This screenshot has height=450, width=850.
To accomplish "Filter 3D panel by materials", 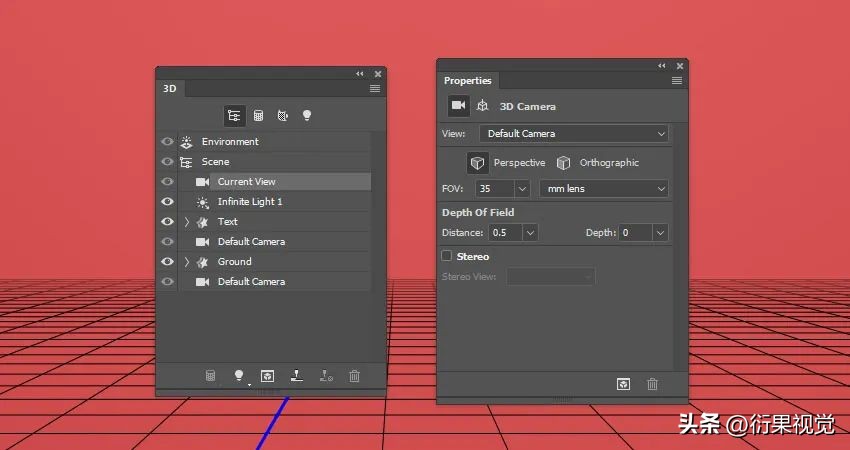I will coord(282,115).
